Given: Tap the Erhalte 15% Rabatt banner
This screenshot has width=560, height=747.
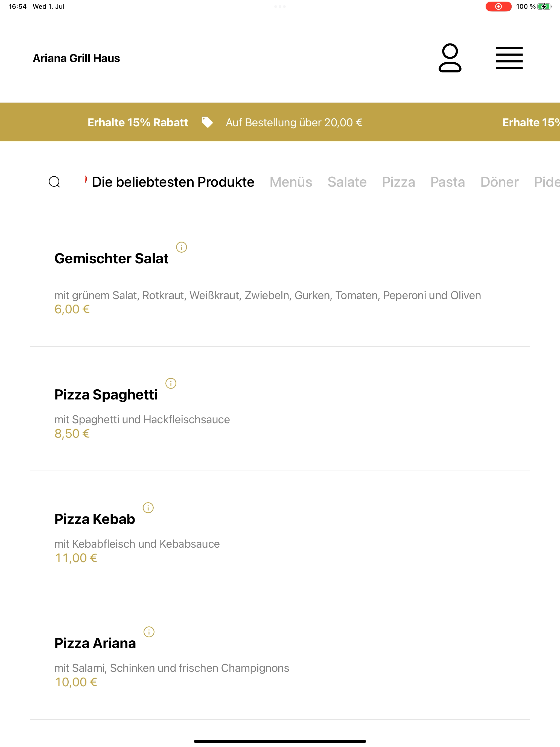Looking at the screenshot, I should pos(138,122).
